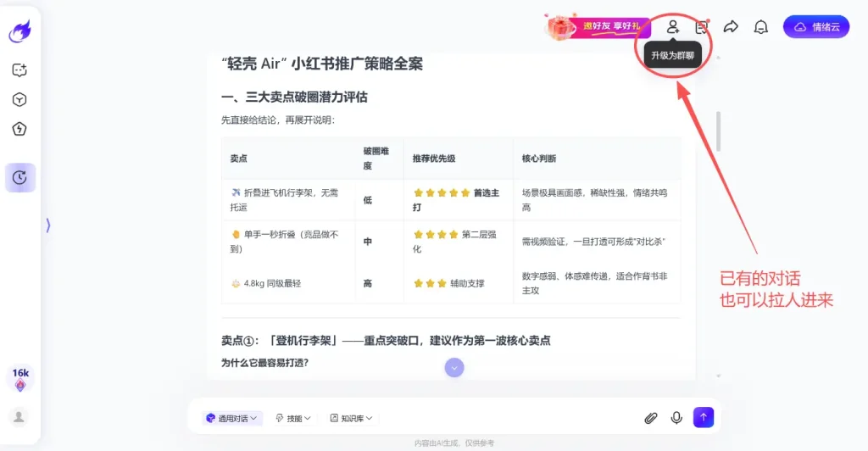Start a new chat from the sidebar
Screen dimensions: 868x451
point(19,70)
